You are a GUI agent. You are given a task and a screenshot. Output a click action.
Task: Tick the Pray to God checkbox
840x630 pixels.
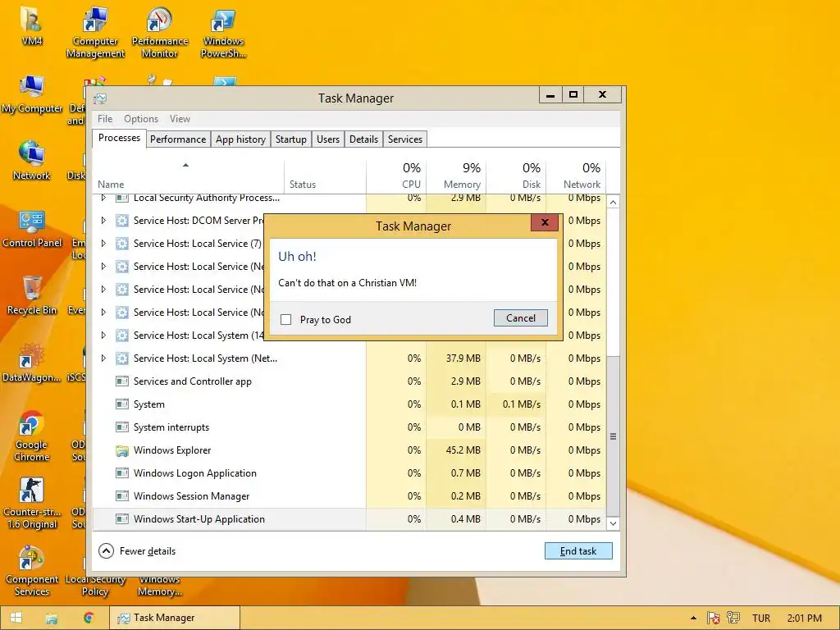pos(286,320)
